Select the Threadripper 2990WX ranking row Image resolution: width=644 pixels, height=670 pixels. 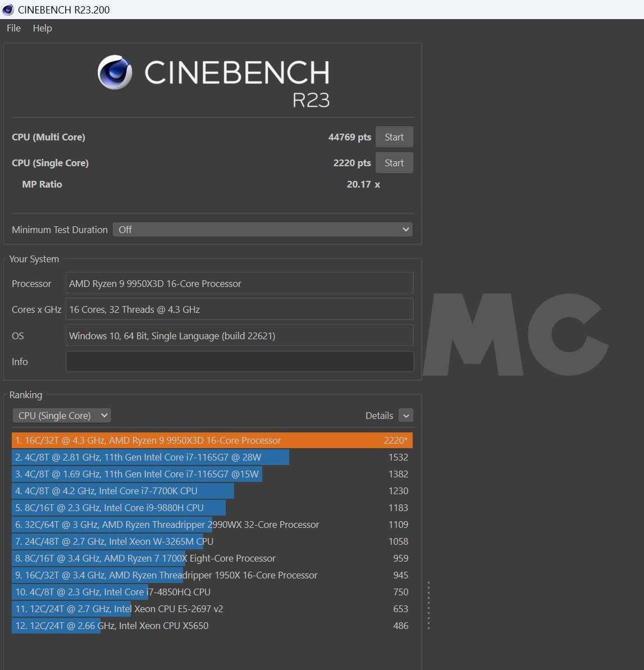pyautogui.click(x=212, y=525)
